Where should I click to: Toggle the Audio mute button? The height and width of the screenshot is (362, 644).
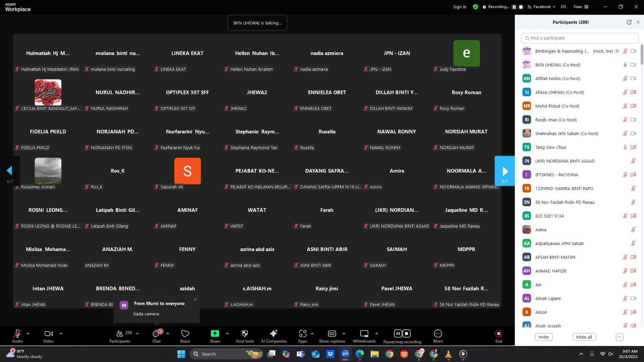point(17,336)
